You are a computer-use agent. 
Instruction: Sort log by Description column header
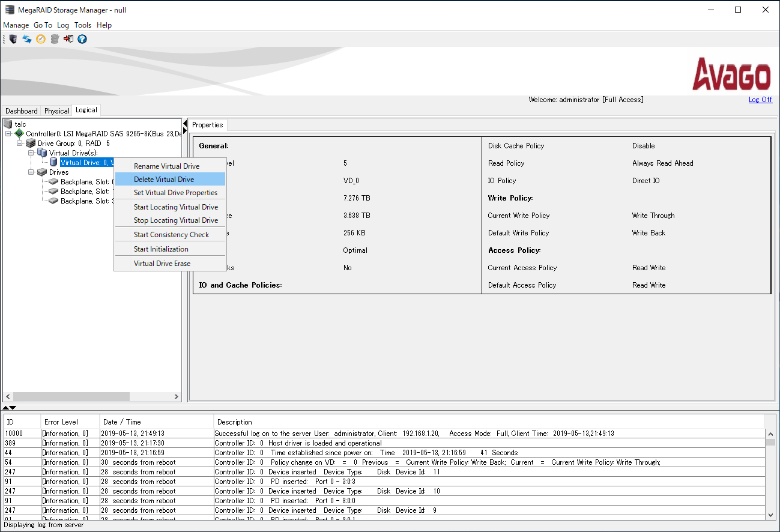(x=489, y=422)
